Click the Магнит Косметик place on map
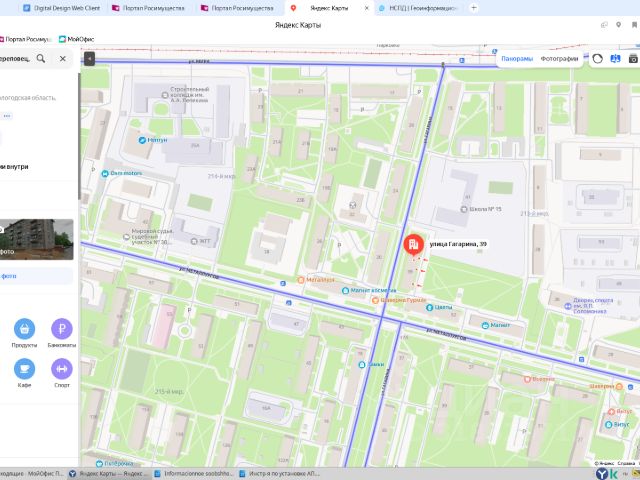The width and height of the screenshot is (640, 480). 369,291
